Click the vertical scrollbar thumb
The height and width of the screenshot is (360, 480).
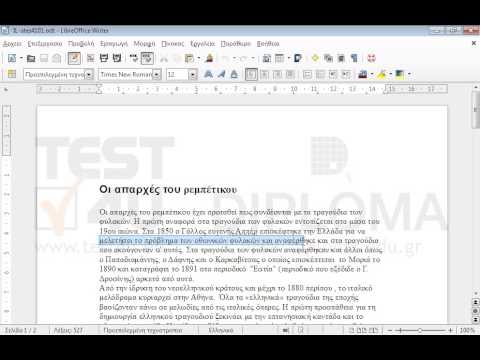click(x=476, y=109)
